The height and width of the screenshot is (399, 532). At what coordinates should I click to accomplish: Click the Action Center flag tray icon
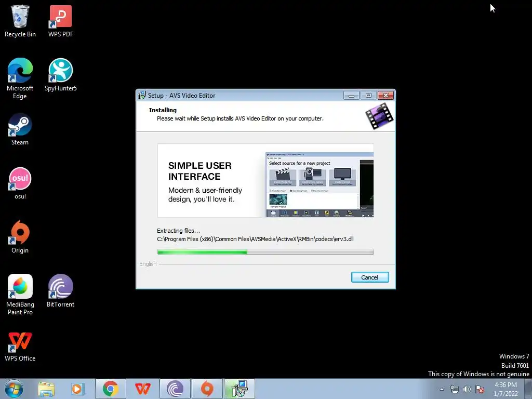click(480, 389)
